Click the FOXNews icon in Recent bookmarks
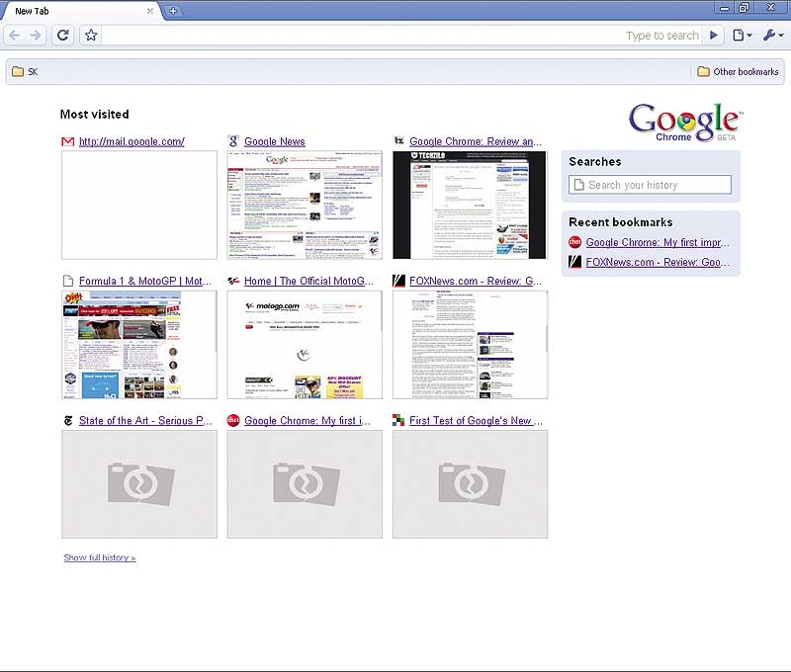The height and width of the screenshot is (672, 791). click(x=574, y=262)
